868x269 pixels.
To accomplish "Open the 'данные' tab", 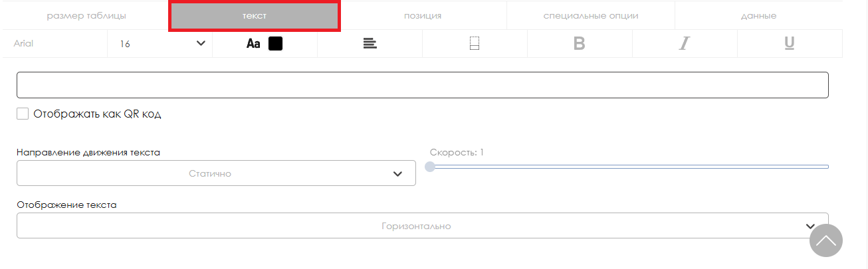I will (758, 15).
